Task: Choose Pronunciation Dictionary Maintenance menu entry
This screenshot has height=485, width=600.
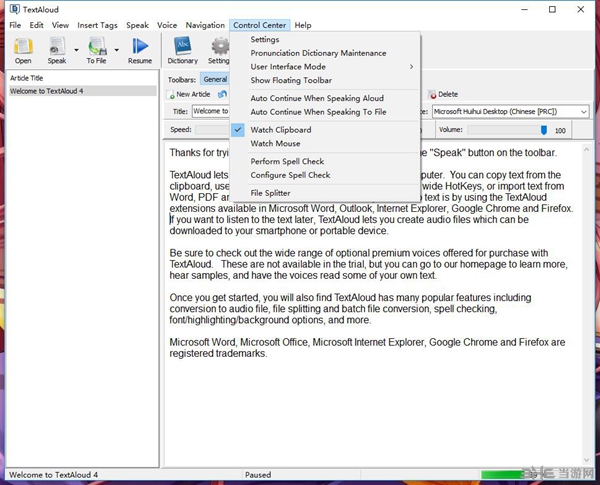Action: tap(318, 53)
